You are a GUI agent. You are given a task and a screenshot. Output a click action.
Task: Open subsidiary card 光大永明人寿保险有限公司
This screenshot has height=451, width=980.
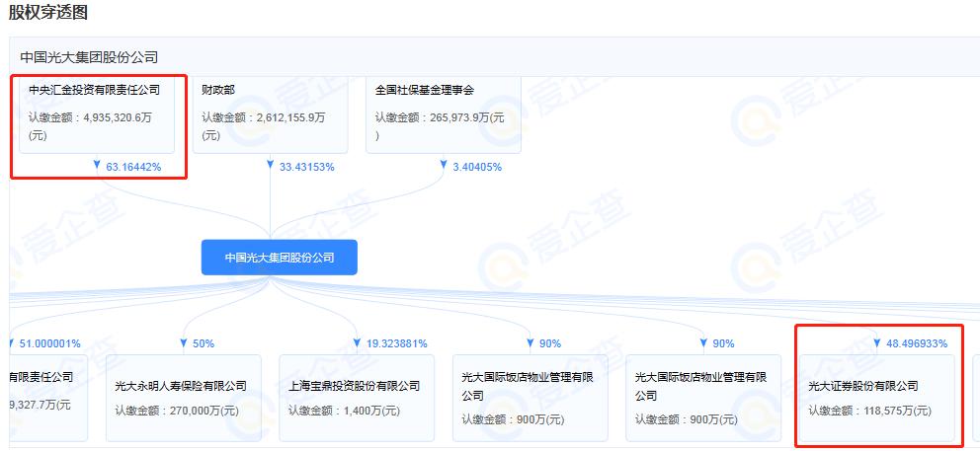pos(184,398)
